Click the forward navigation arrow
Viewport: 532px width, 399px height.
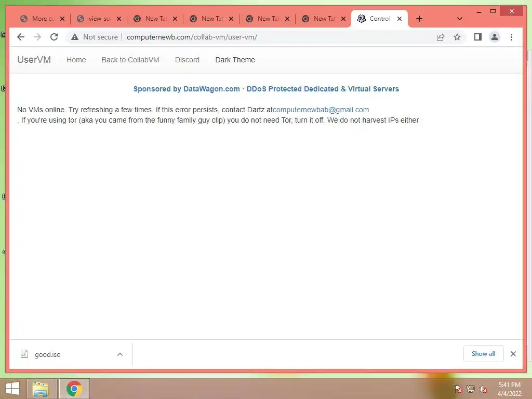pyautogui.click(x=37, y=37)
